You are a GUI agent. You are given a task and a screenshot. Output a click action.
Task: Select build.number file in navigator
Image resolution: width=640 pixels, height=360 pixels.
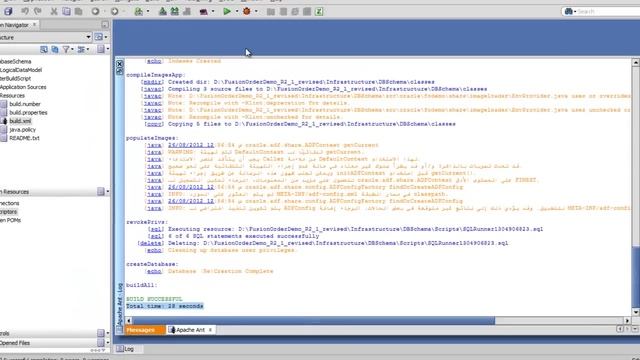tap(25, 104)
